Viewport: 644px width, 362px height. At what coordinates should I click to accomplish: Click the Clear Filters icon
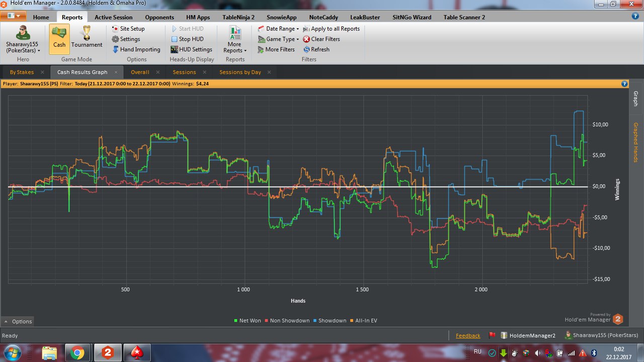click(x=306, y=39)
